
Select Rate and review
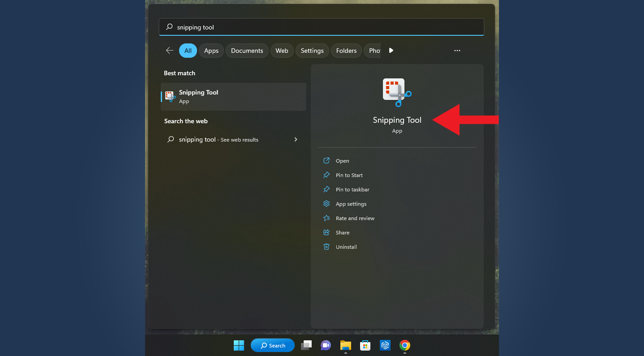pyautogui.click(x=355, y=218)
